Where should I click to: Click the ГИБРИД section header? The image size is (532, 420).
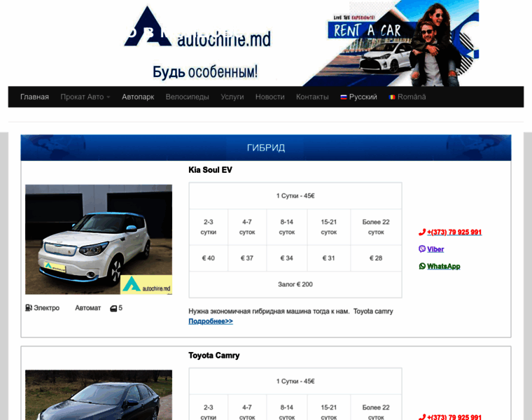266,148
